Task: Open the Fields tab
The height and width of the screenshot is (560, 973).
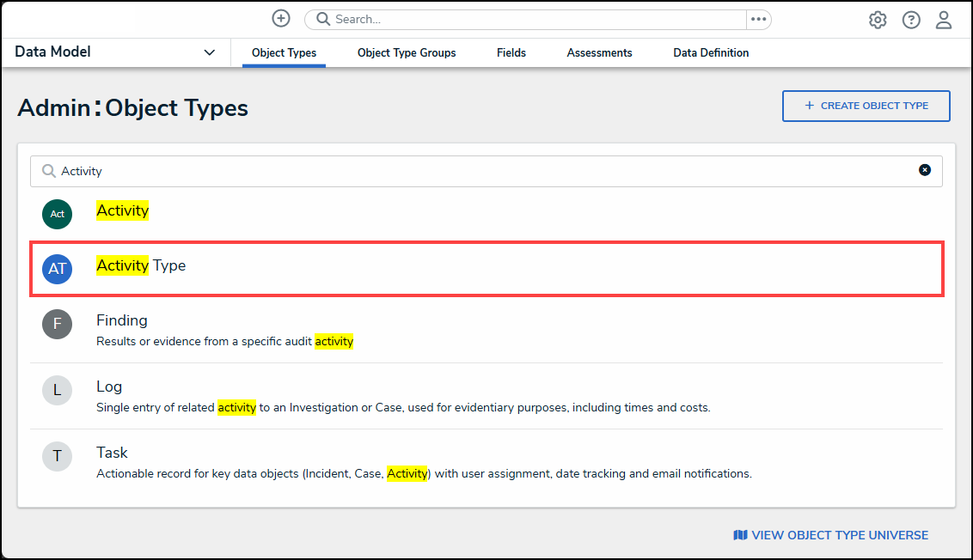Action: tap(511, 53)
